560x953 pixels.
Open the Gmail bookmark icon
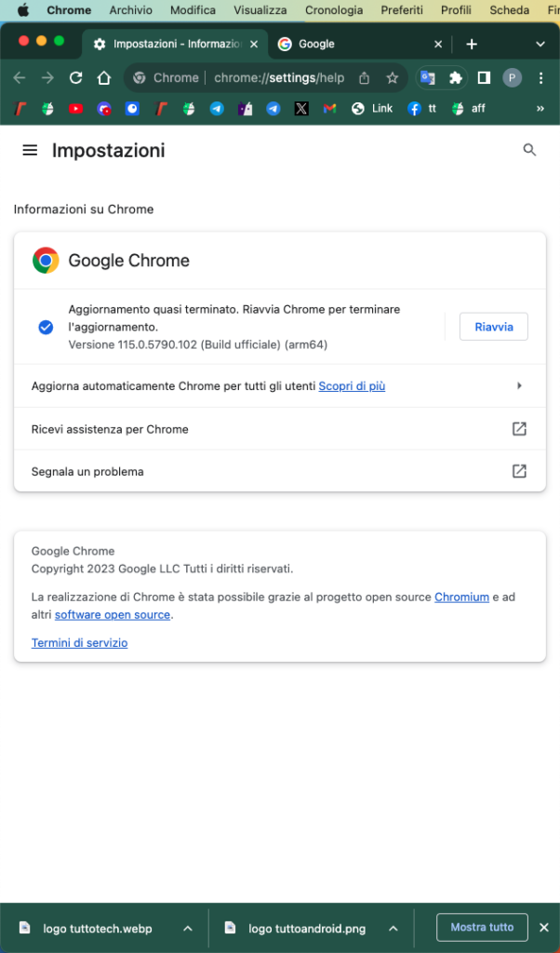[x=329, y=109]
